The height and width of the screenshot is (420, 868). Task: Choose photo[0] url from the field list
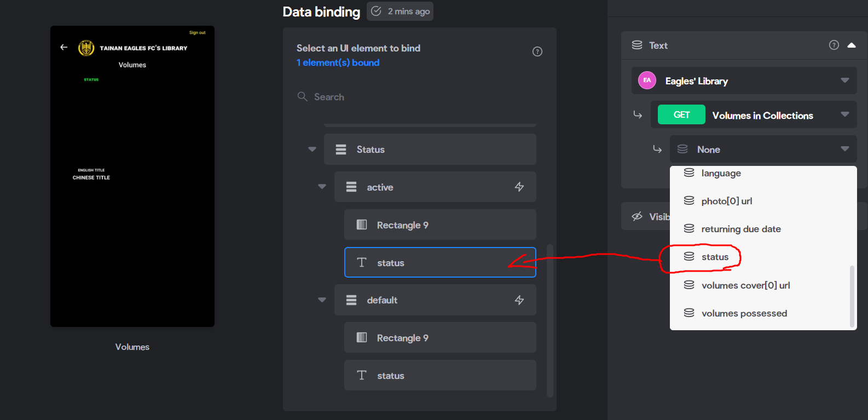tap(763, 201)
